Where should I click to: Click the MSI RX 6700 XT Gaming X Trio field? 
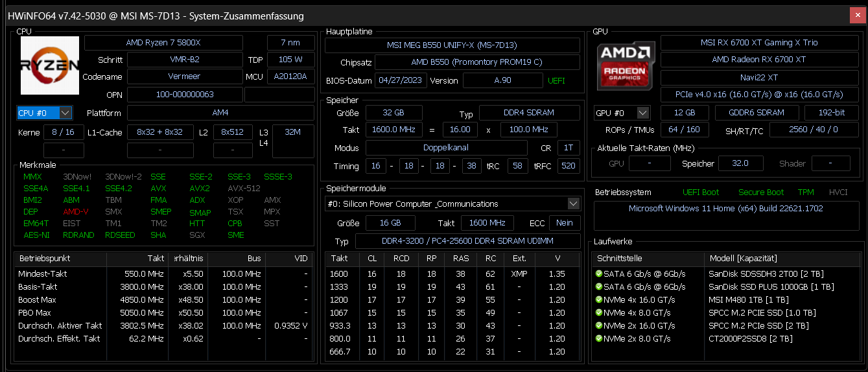(x=759, y=43)
